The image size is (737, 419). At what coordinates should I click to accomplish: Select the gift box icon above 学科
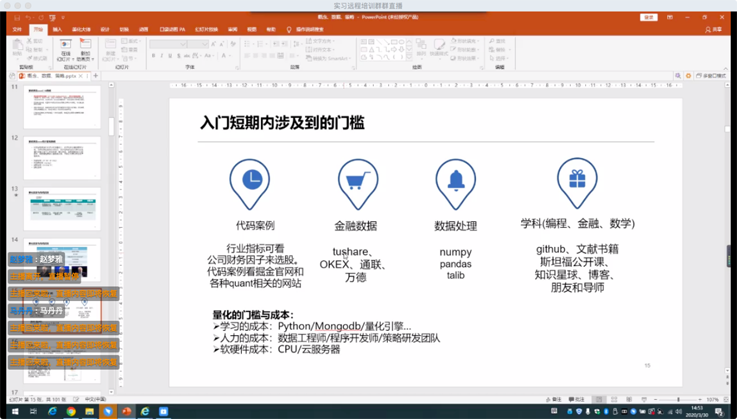tap(576, 180)
